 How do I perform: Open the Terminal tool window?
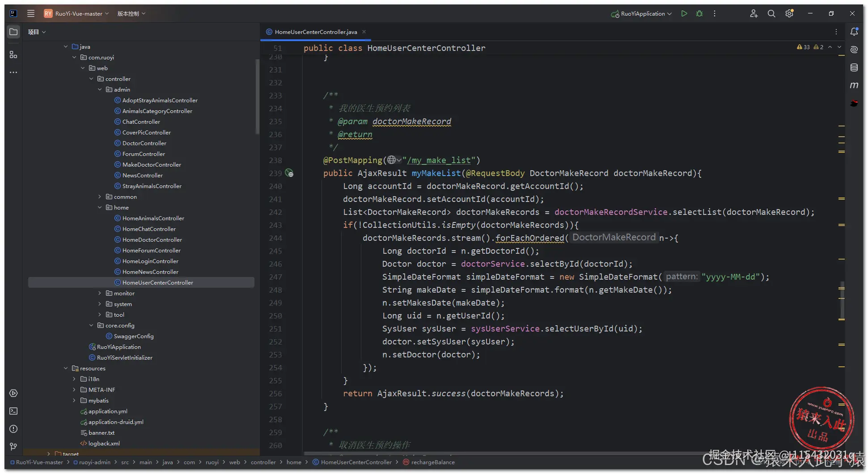coord(13,411)
